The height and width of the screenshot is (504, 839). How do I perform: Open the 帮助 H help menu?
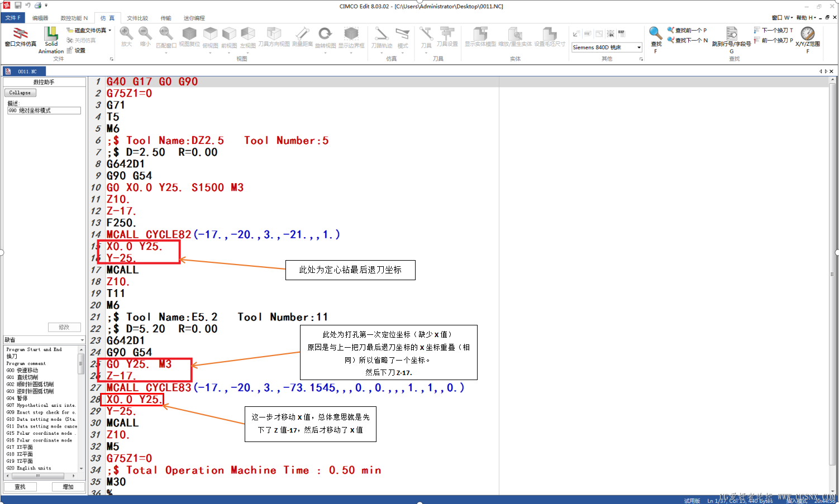pos(806,18)
